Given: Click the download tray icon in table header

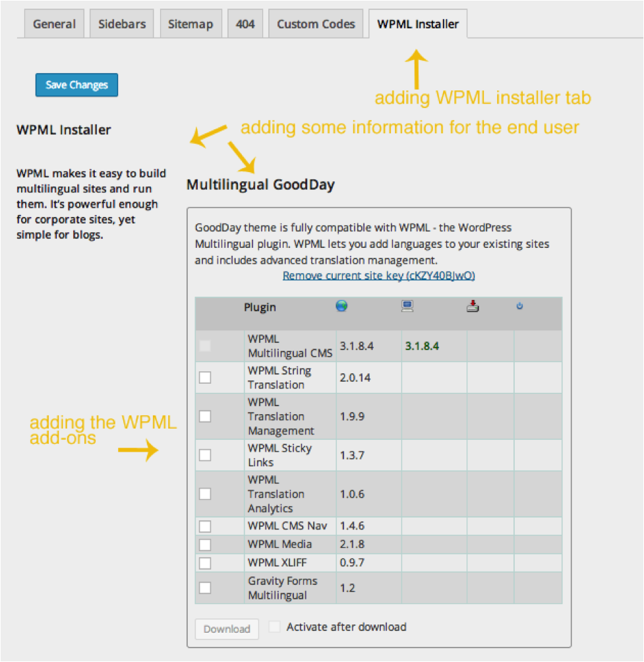Looking at the screenshot, I should (473, 306).
